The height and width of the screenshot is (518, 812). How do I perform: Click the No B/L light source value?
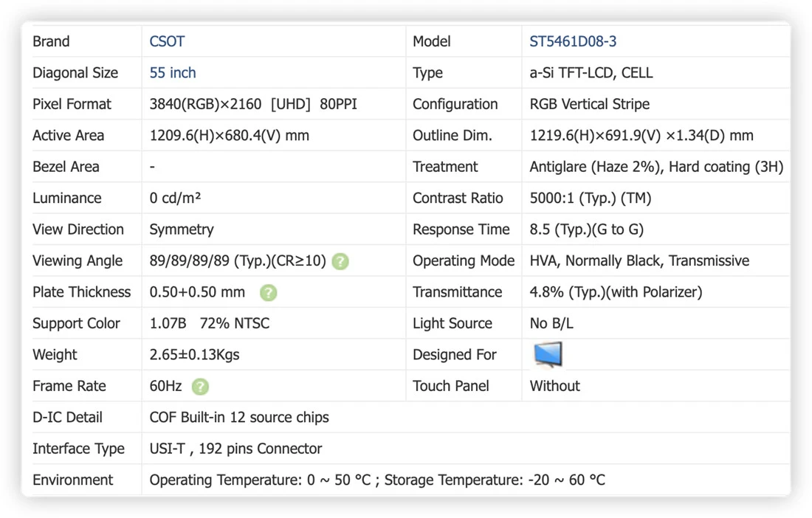551,323
